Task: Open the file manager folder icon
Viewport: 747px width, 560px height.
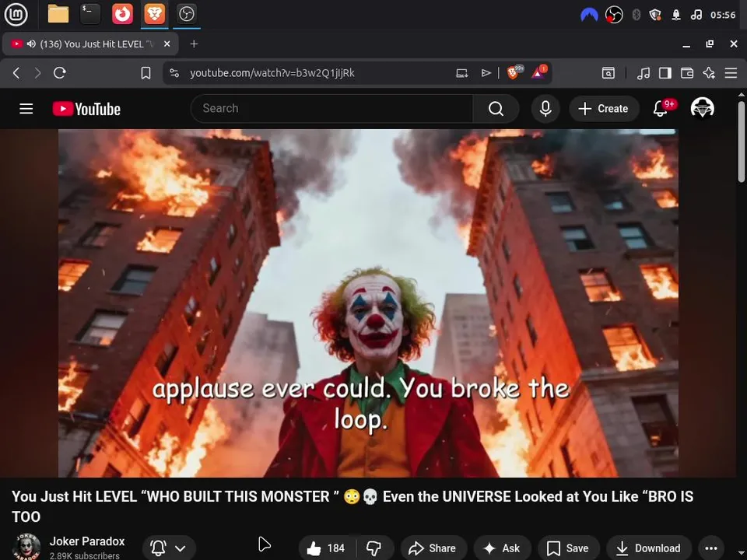Action: 58,14
